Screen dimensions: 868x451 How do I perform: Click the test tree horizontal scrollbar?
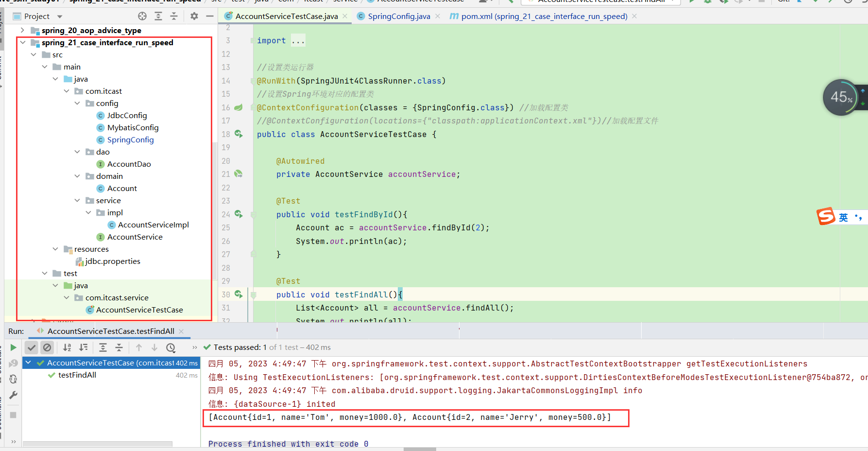tap(98, 444)
